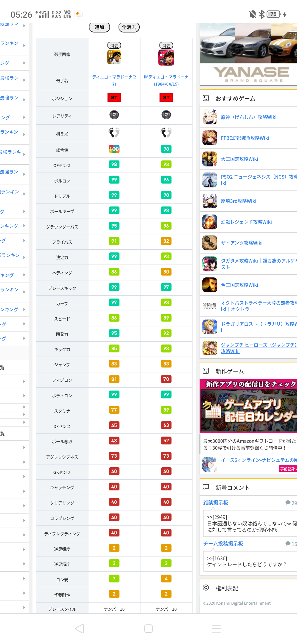Tap the dice icon beside おすすめゲーム
Image resolution: width=297 pixels, height=644 pixels.
click(206, 98)
